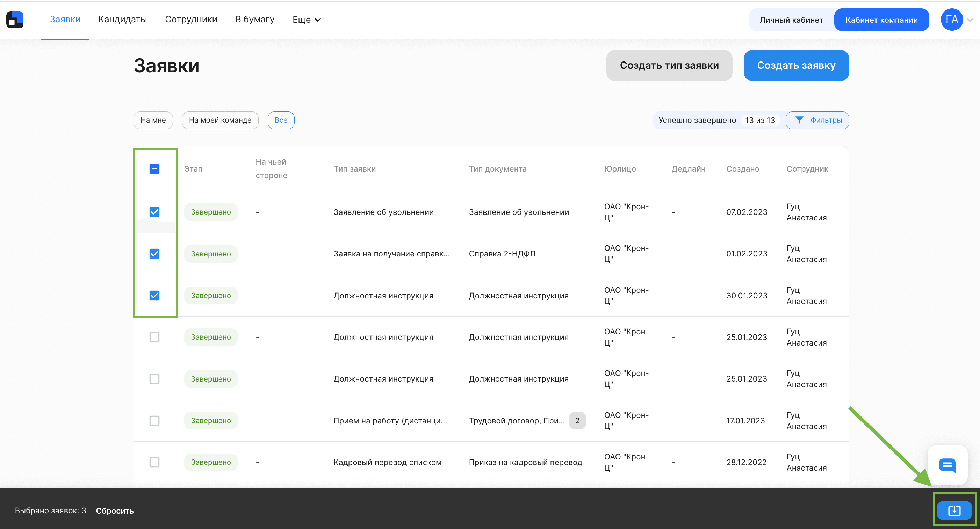Click the Юрлицо column header

tap(620, 169)
